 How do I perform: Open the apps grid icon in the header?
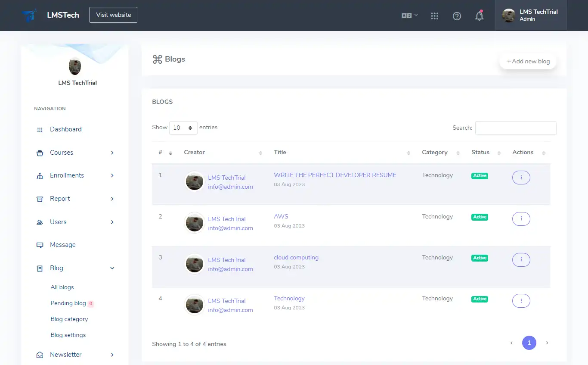coord(434,16)
